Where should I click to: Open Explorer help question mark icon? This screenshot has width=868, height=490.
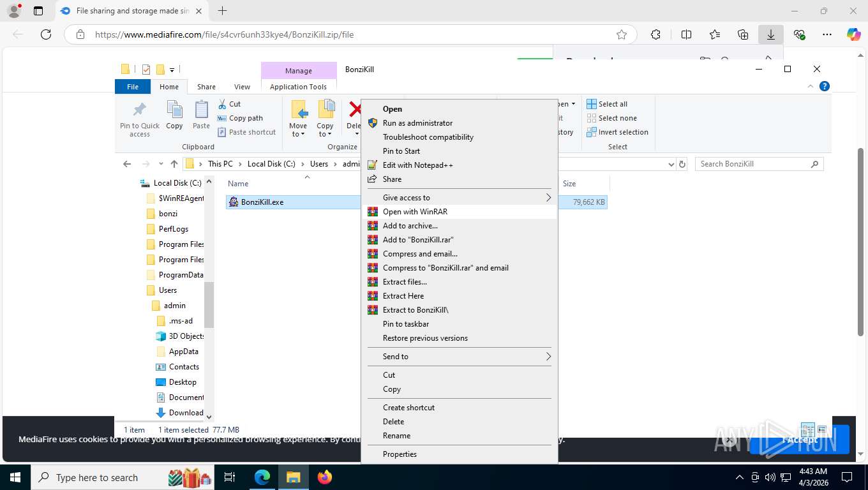(824, 86)
